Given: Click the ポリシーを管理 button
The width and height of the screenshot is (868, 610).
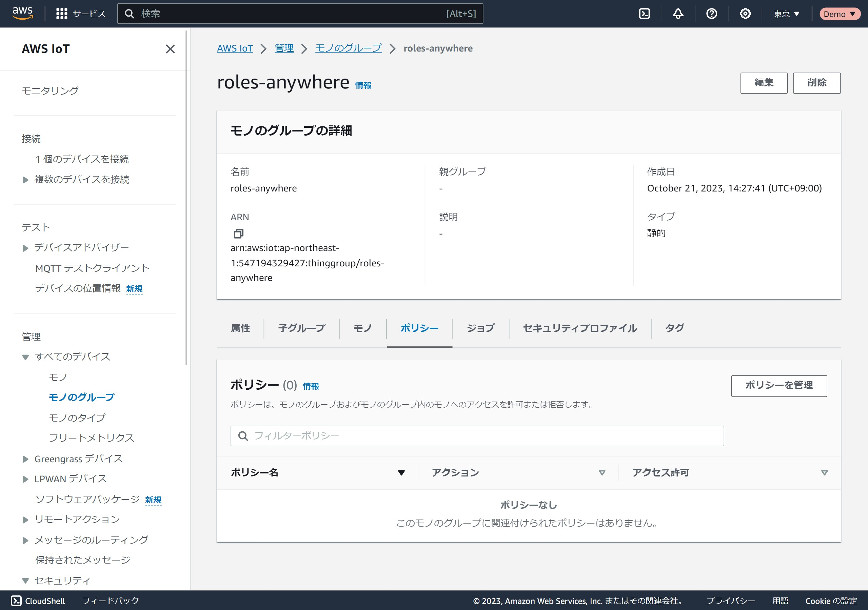Looking at the screenshot, I should (x=779, y=386).
